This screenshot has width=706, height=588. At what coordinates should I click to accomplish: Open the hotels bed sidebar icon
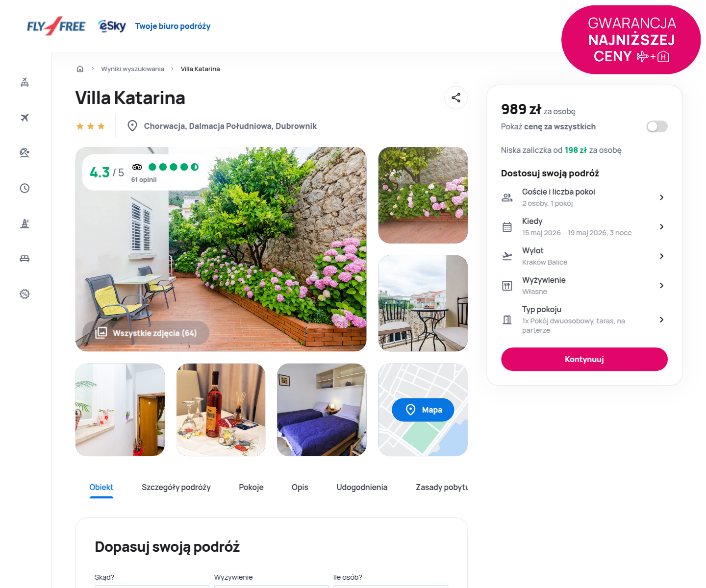click(25, 259)
